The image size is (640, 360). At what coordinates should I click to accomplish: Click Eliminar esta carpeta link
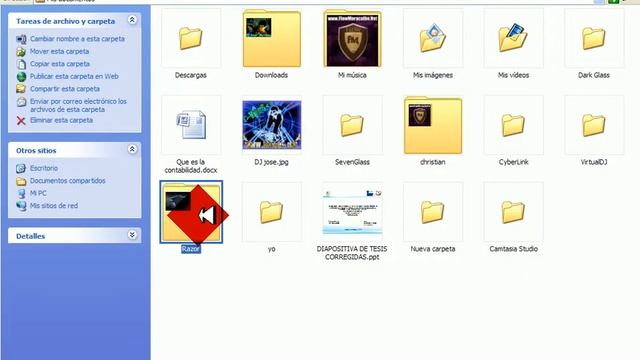pyautogui.click(x=61, y=120)
